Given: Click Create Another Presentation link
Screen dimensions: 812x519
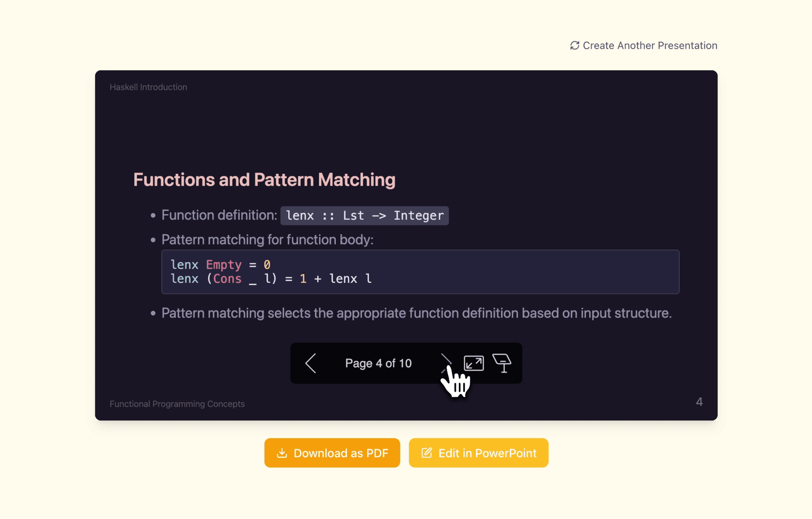Looking at the screenshot, I should [649, 45].
